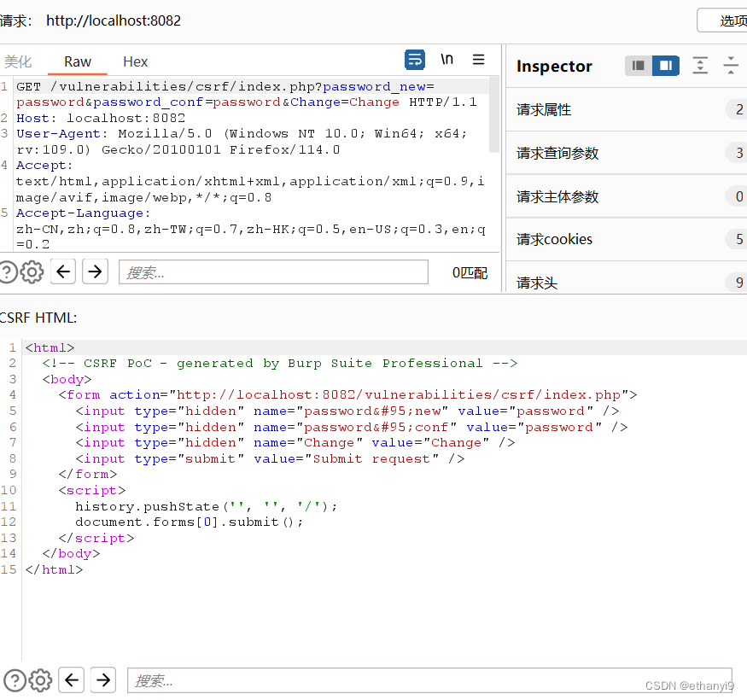This screenshot has height=700, width=747.
Task: Expand 请求属性 section in Inspector
Action: click(627, 109)
